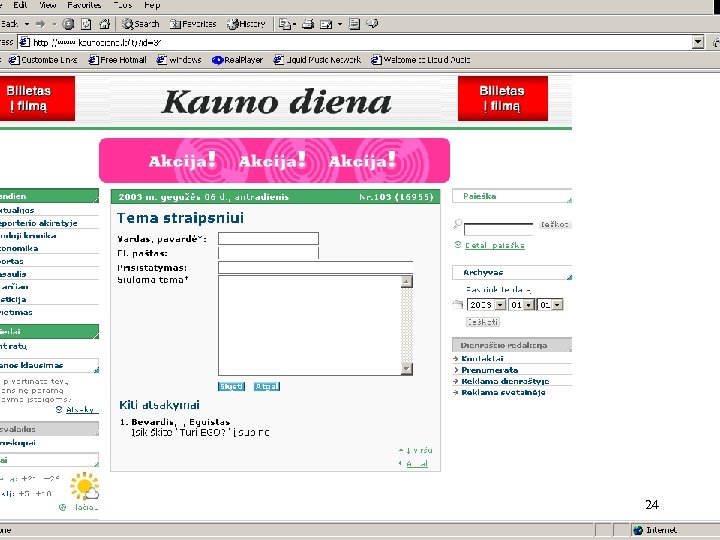The height and width of the screenshot is (540, 720).
Task: Open the Prenumerata link
Action: pos(489,370)
